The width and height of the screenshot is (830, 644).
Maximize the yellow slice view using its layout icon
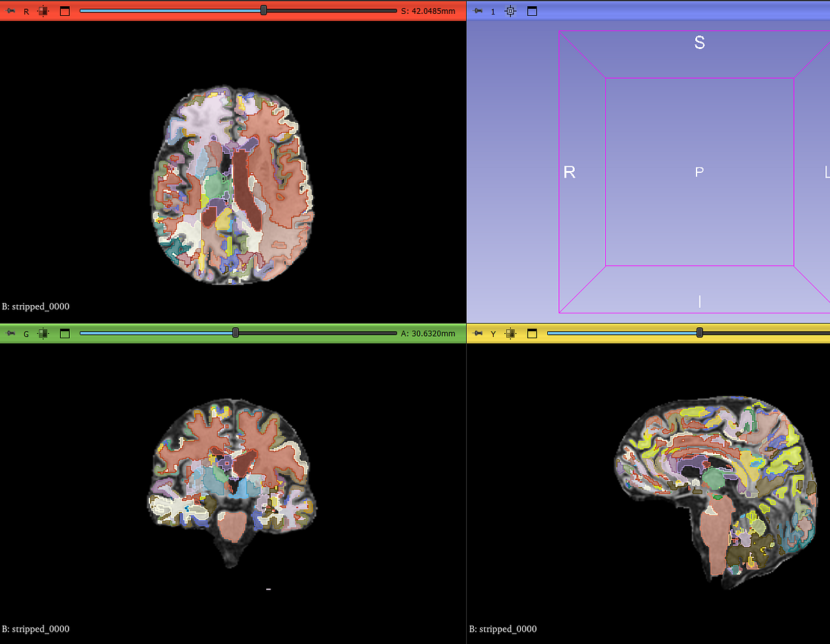pos(532,333)
